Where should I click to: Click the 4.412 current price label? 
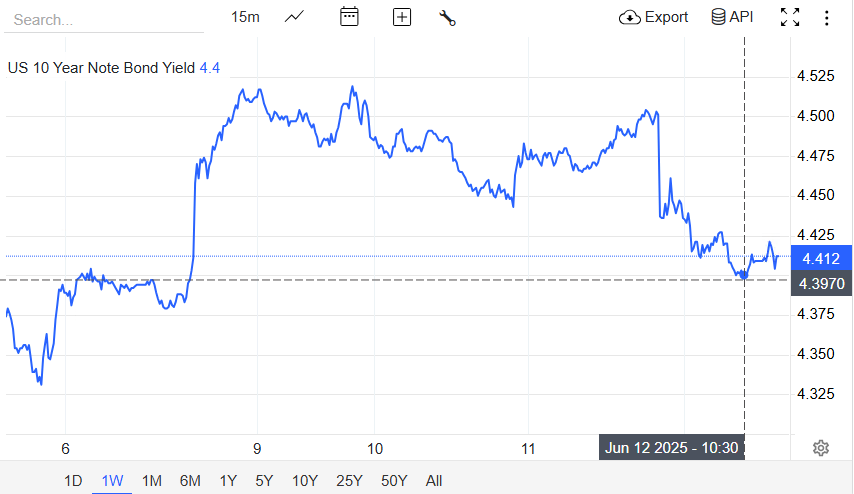pyautogui.click(x=821, y=258)
